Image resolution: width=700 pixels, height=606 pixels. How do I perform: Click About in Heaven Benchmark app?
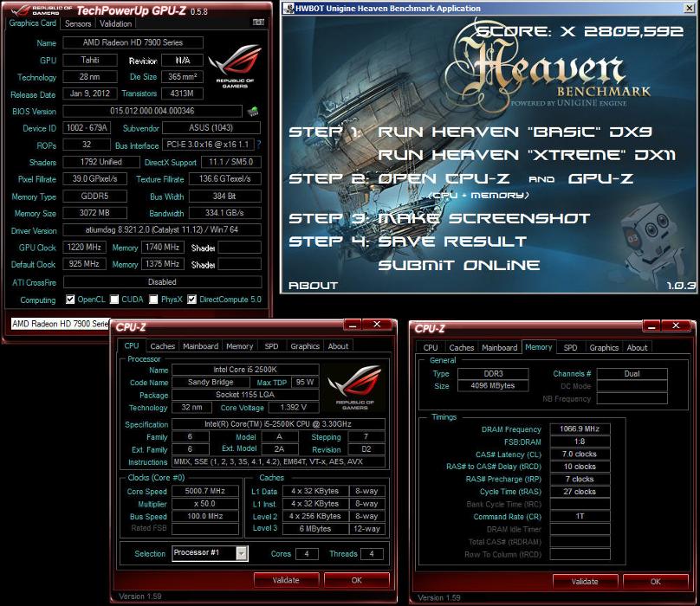pos(313,285)
